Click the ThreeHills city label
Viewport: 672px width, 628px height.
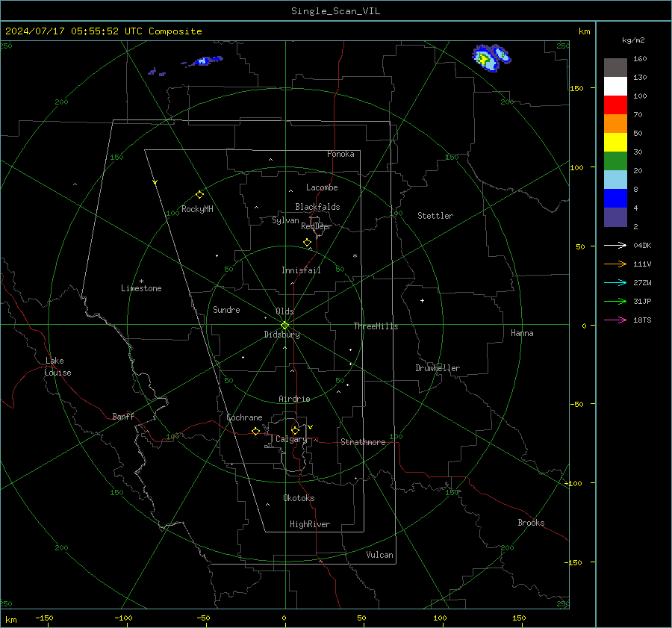point(376,326)
